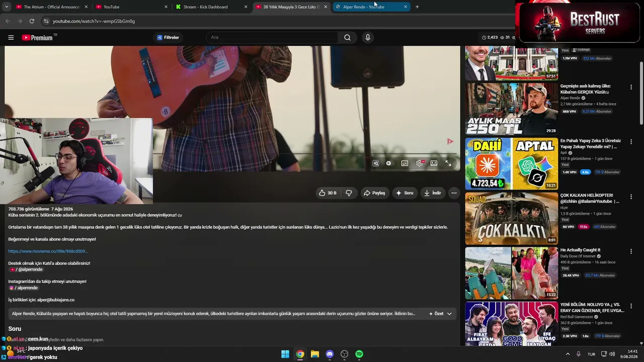The width and height of the screenshot is (644, 362).
Task: Download video with İndir button
Action: pyautogui.click(x=433, y=193)
